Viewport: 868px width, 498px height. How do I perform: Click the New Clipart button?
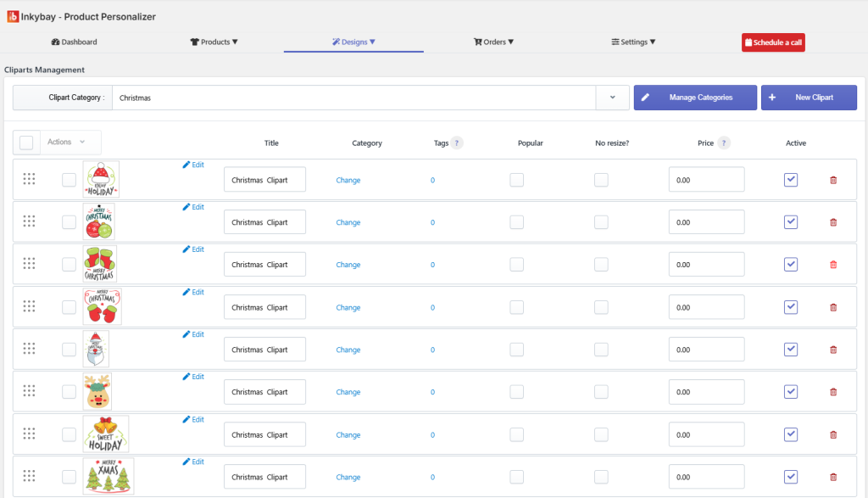click(808, 98)
